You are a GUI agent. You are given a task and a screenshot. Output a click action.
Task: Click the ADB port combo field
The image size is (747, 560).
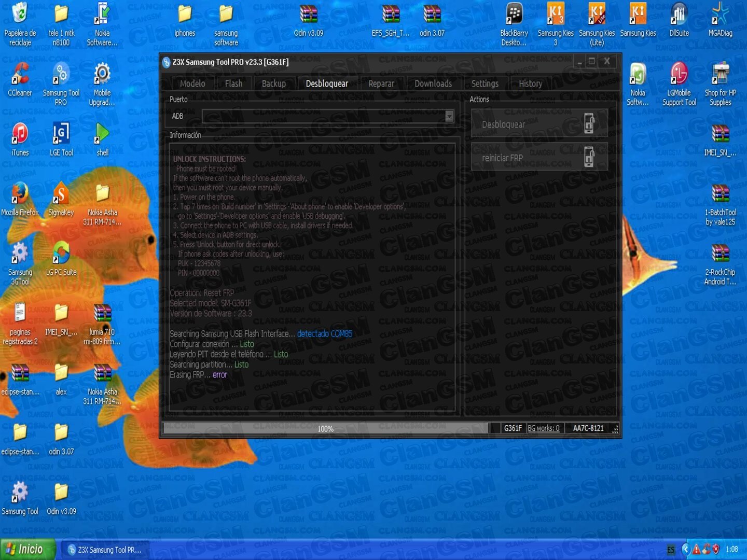(328, 116)
